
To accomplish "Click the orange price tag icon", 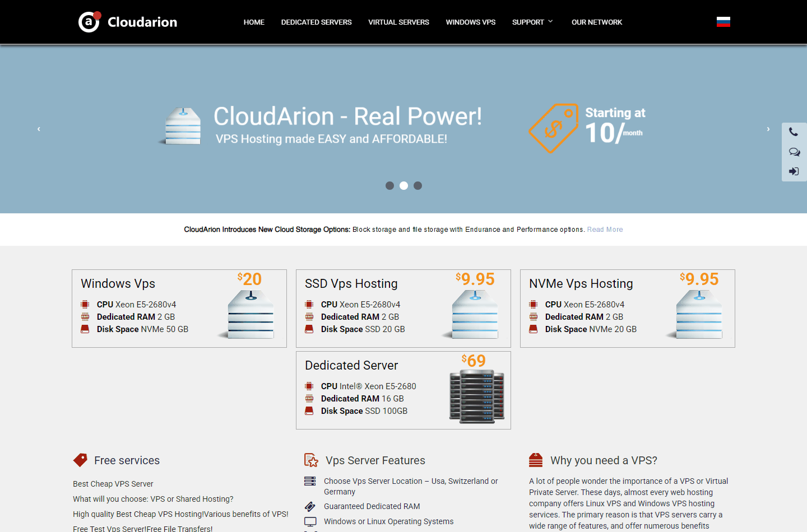I will pos(553,128).
